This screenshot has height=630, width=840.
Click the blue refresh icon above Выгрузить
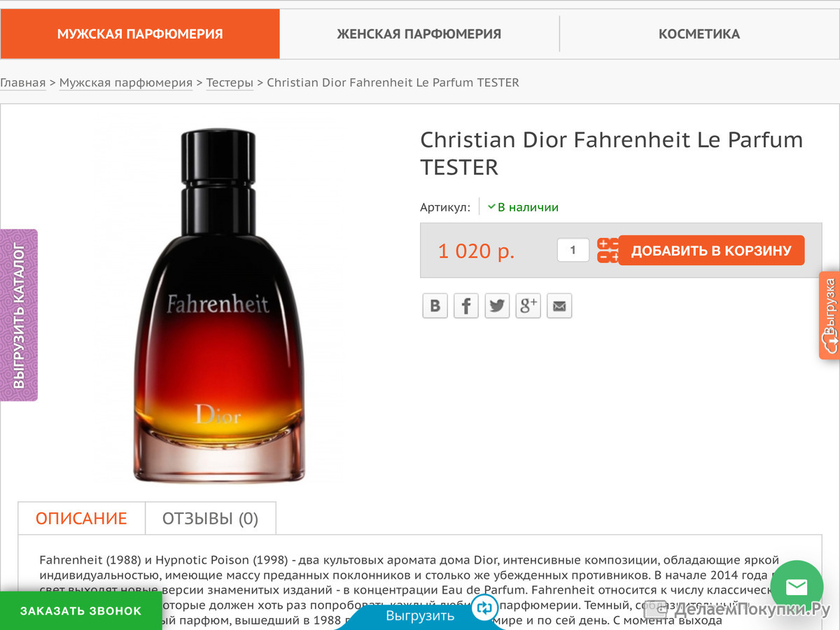pos(484,608)
